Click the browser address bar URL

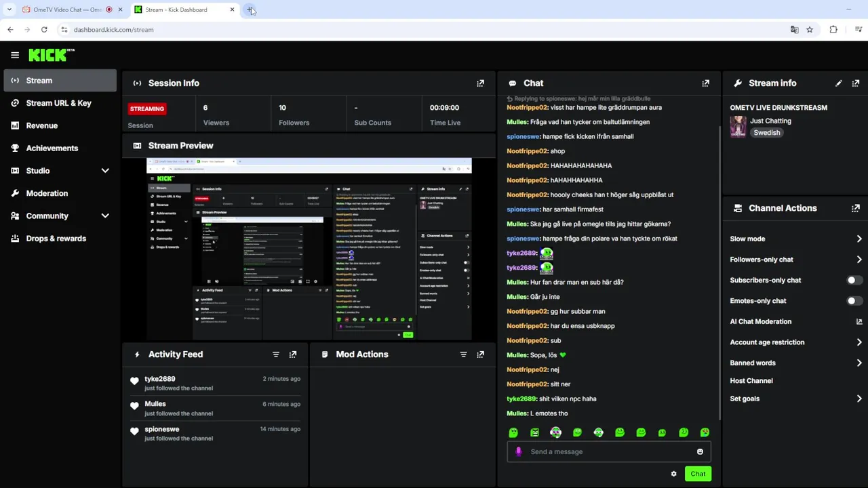coord(113,30)
